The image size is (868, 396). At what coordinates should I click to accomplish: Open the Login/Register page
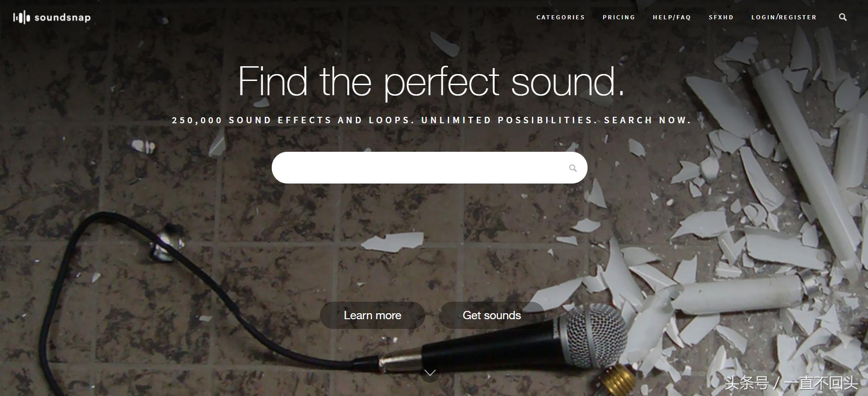pos(784,17)
